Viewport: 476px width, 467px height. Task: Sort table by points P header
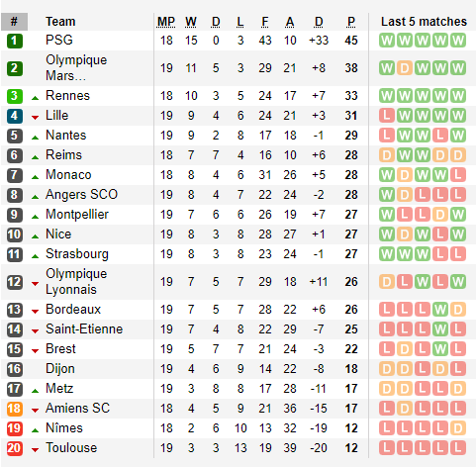[x=351, y=22]
